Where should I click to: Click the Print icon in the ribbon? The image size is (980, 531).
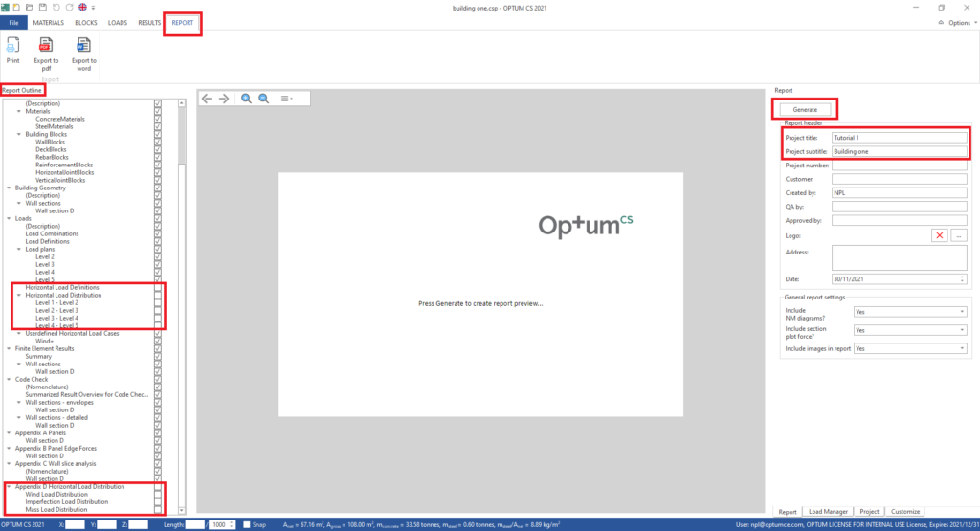tap(12, 49)
